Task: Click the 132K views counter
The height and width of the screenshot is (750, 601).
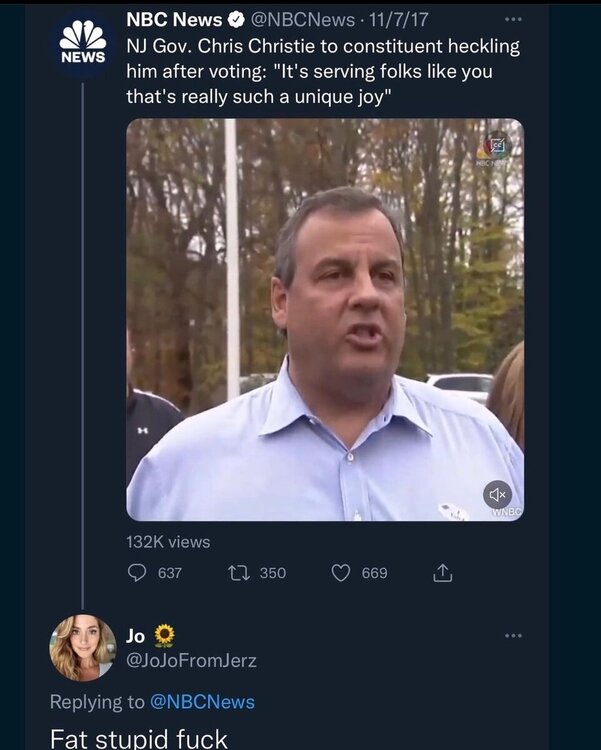Action: click(168, 541)
